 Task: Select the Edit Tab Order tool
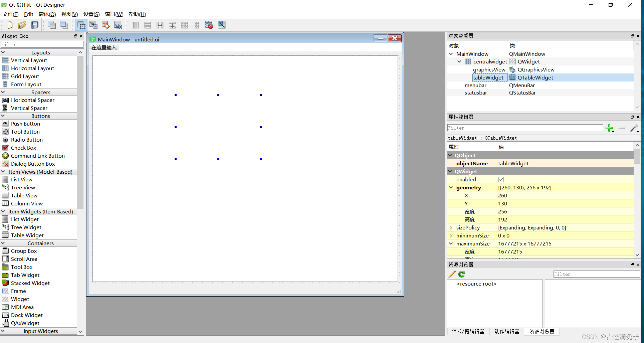tap(118, 25)
